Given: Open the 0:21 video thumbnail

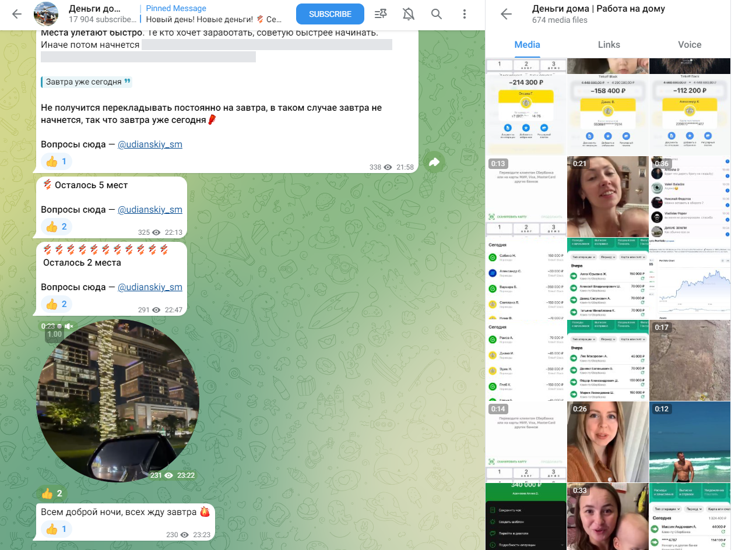Looking at the screenshot, I should tap(607, 196).
